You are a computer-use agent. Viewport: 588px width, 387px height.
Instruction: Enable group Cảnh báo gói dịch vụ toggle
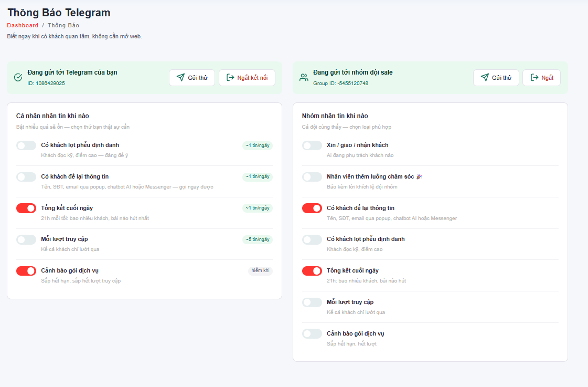[x=312, y=333]
